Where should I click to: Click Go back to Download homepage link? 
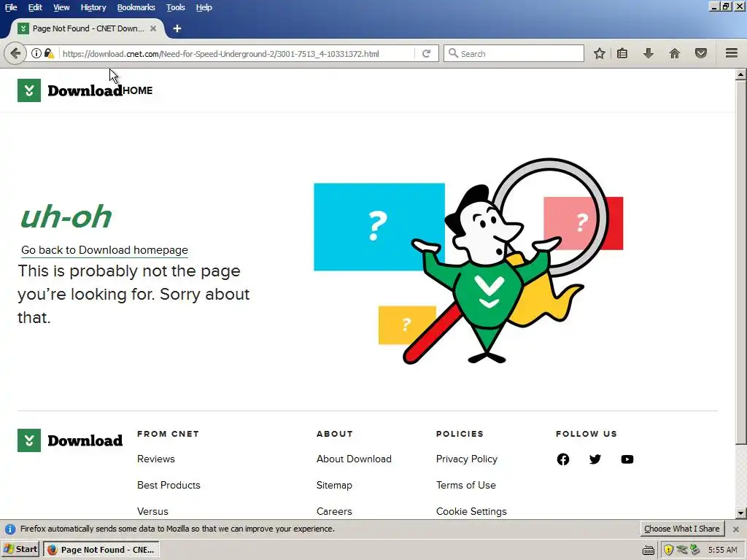click(x=105, y=250)
